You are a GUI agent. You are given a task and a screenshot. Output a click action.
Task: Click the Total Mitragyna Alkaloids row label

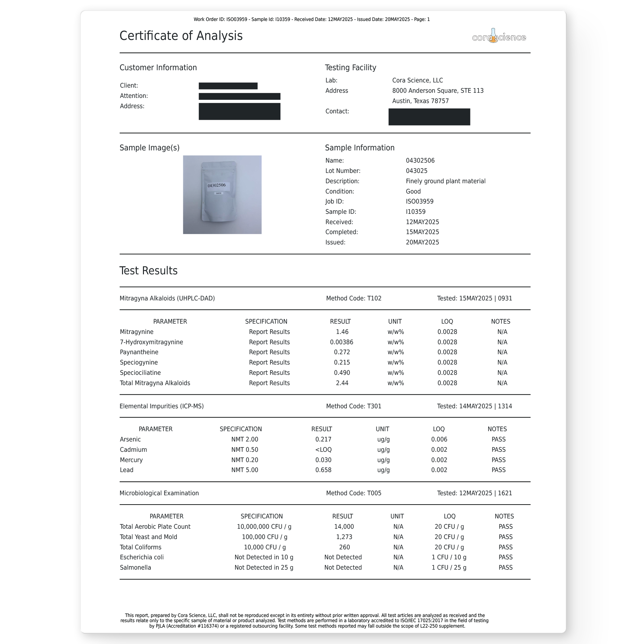pos(155,383)
